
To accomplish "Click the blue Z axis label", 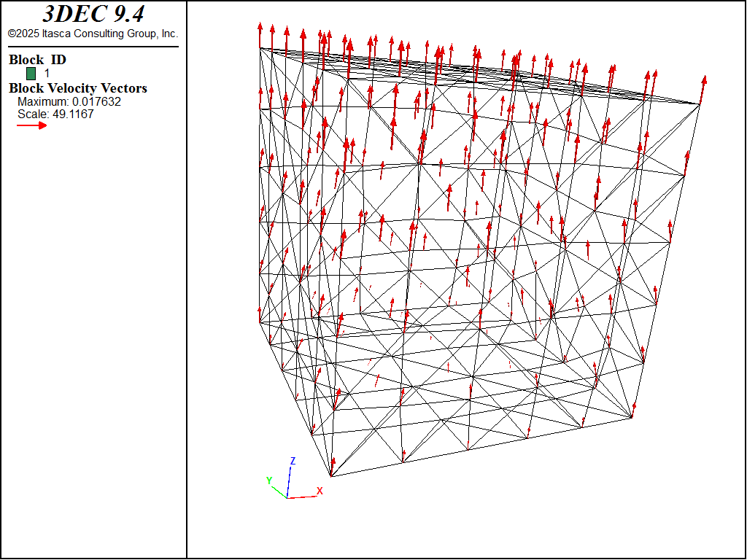I will [x=293, y=462].
